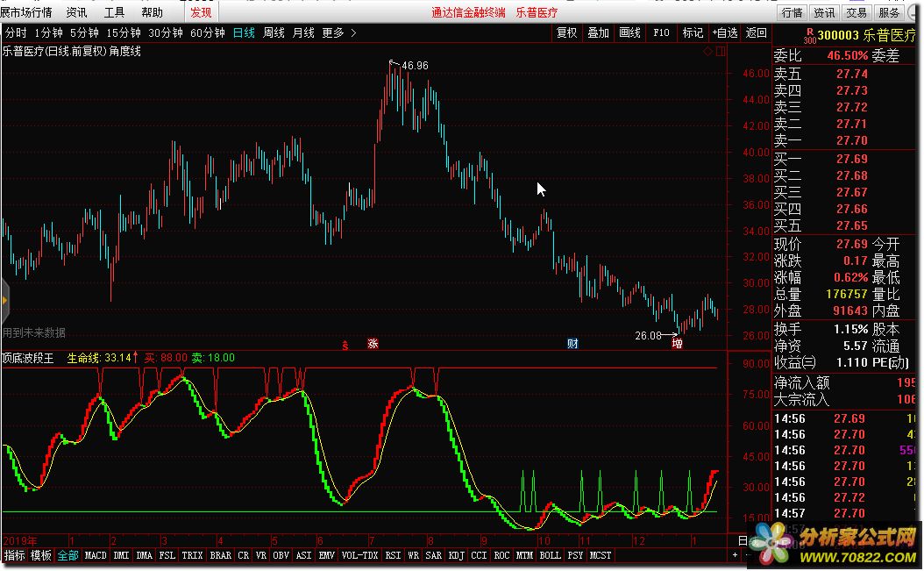Click the left edge panel expander arrow
Viewport: 924px width, 571px height.
click(x=4, y=300)
